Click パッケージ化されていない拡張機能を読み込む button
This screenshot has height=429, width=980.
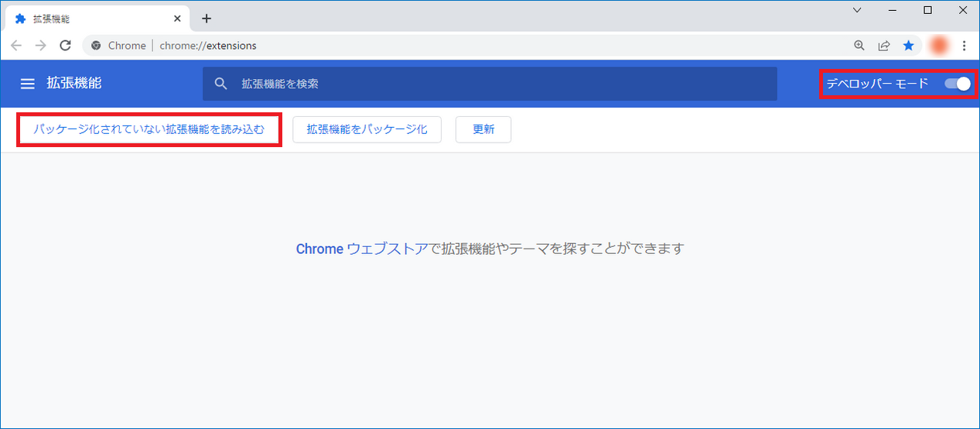[x=149, y=129]
